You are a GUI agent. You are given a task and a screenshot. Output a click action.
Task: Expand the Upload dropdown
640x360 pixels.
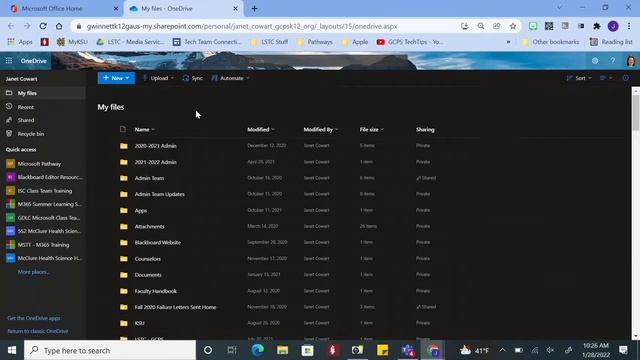click(158, 78)
